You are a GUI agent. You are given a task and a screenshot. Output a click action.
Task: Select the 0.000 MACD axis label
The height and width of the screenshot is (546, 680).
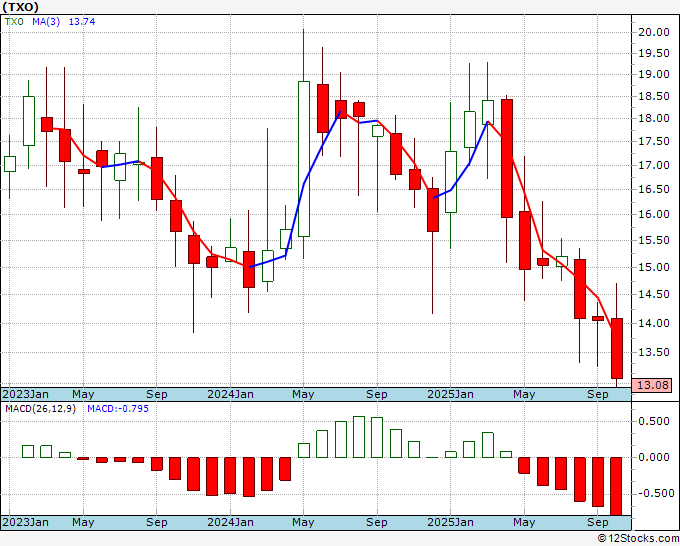(x=656, y=457)
